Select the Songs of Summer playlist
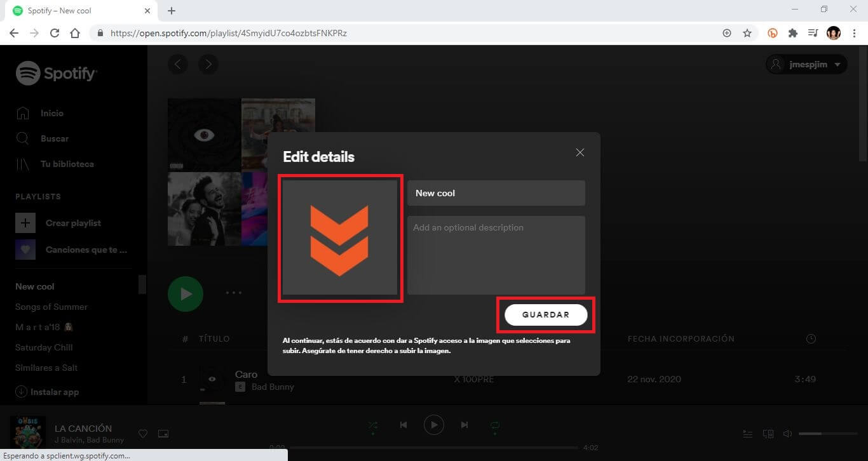Image resolution: width=868 pixels, height=461 pixels. pyautogui.click(x=51, y=307)
